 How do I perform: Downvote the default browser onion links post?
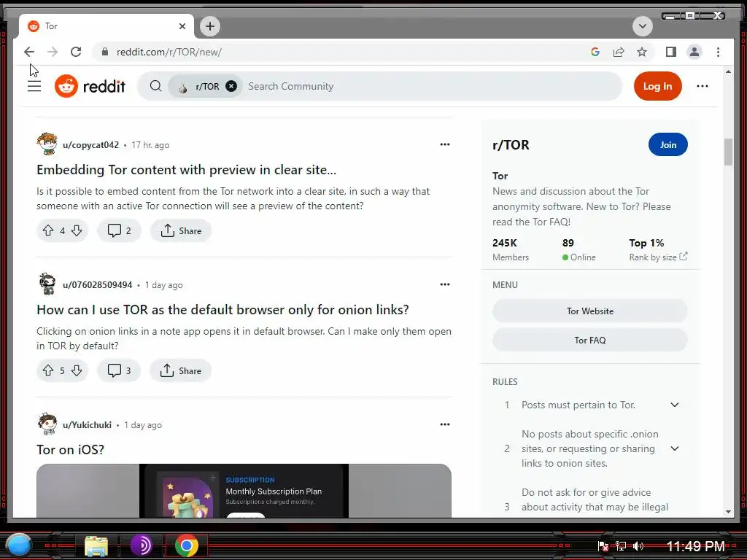[77, 370]
